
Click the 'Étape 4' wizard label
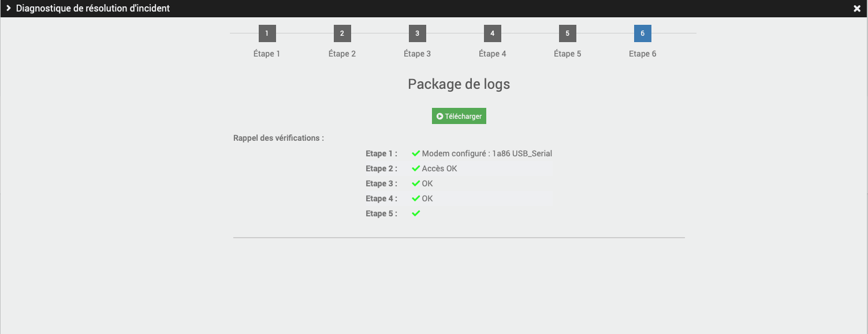pyautogui.click(x=492, y=54)
